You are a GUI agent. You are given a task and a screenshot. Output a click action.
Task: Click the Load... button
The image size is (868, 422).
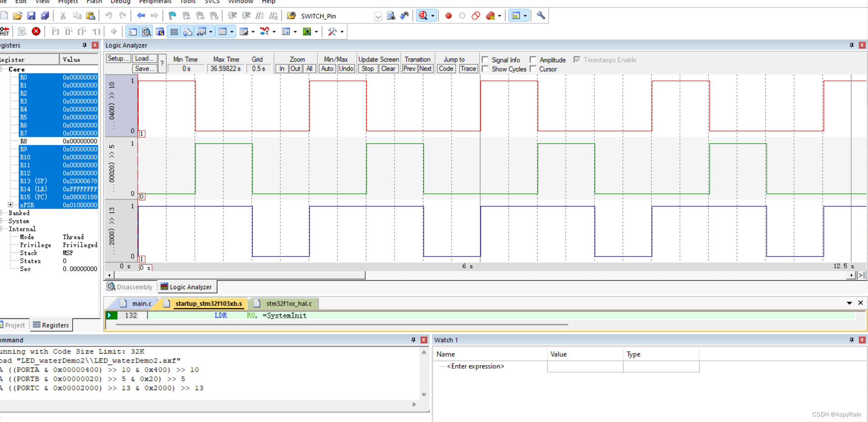click(x=144, y=58)
